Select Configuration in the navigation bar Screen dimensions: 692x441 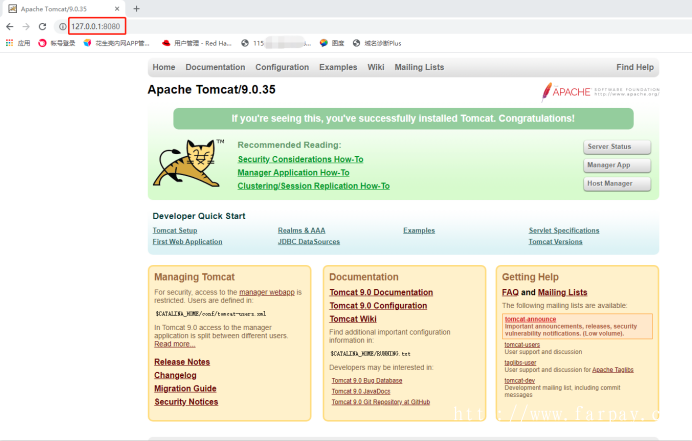pos(282,67)
